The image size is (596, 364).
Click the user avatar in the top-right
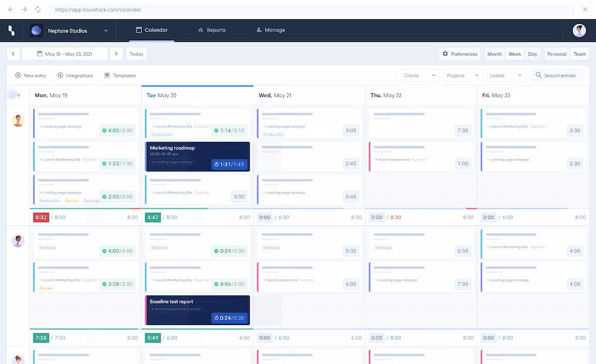point(579,30)
